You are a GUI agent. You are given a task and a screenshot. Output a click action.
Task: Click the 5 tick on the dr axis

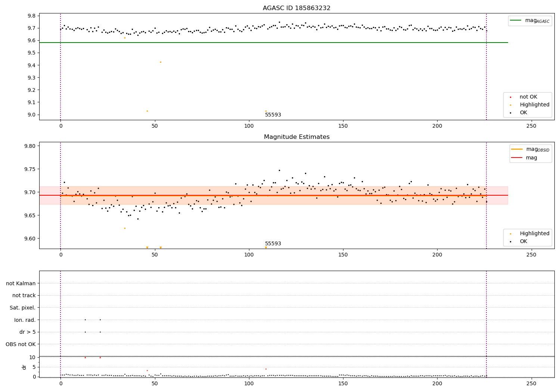(x=34, y=367)
